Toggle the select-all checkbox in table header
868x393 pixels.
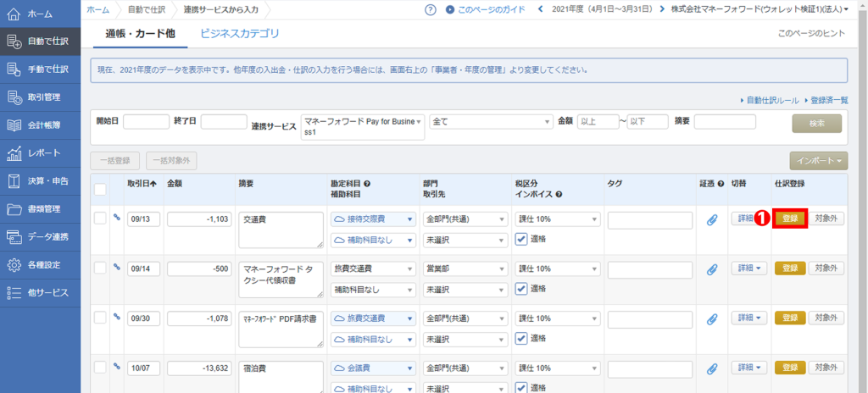pyautogui.click(x=100, y=190)
